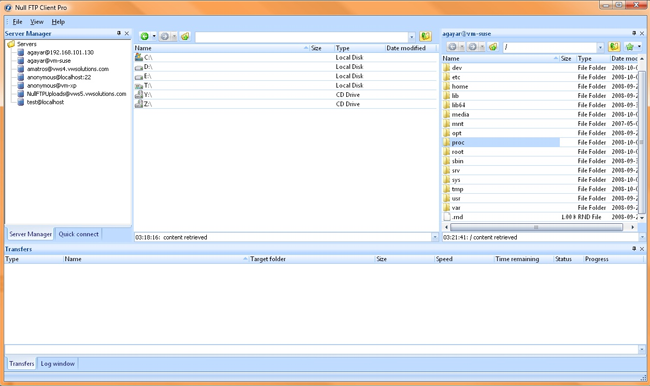
Task: Select server anonymous@localhost:22
Action: pyautogui.click(x=58, y=77)
